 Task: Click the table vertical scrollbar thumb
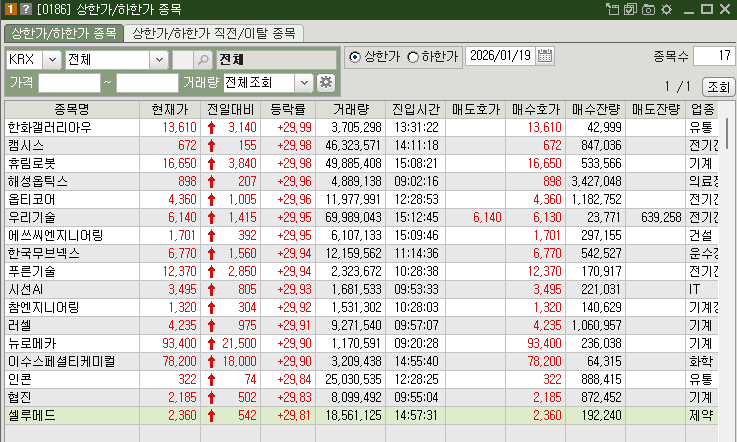click(x=727, y=134)
